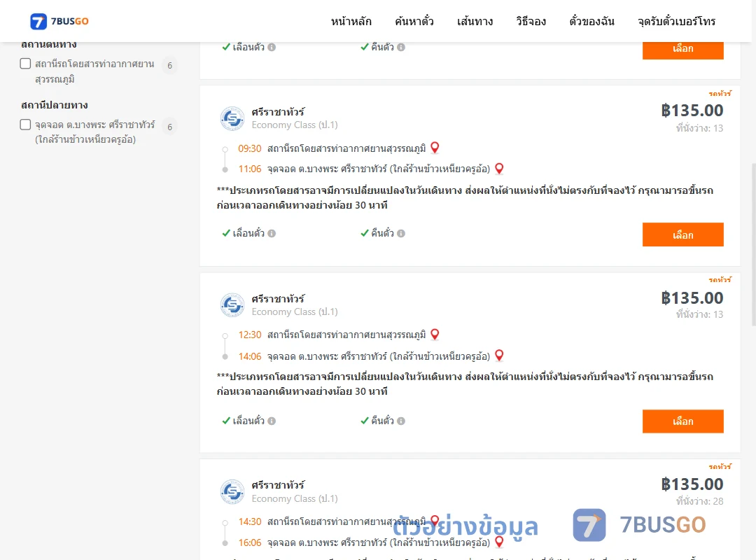Show เลื่อนตั๋ว info icon on 09:30 trip
The width and height of the screenshot is (756, 560).
272,234
